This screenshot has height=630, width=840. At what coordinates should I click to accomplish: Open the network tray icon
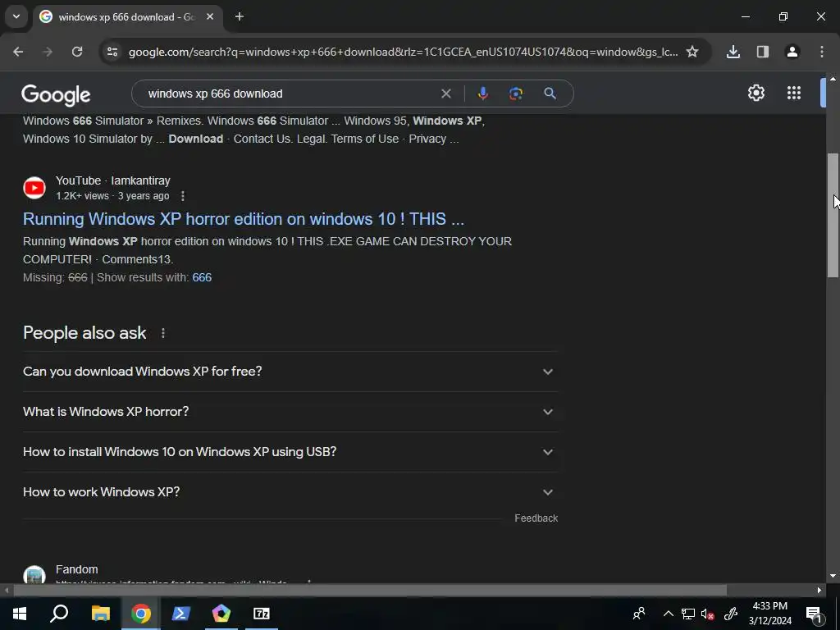point(688,614)
